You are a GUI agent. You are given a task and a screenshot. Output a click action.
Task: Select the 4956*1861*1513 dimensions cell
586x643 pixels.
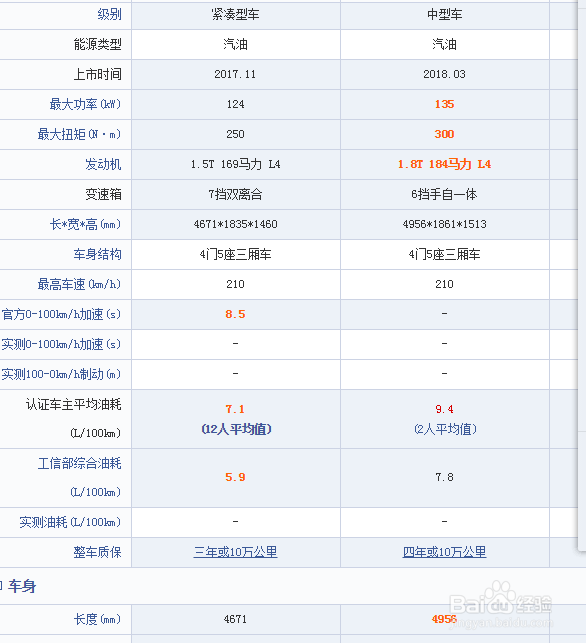tap(445, 224)
